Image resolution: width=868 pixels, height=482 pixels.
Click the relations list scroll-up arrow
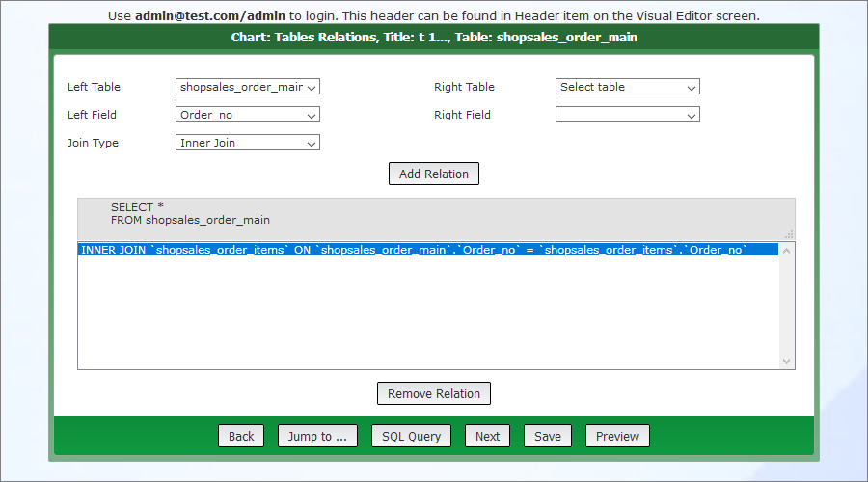pos(787,250)
